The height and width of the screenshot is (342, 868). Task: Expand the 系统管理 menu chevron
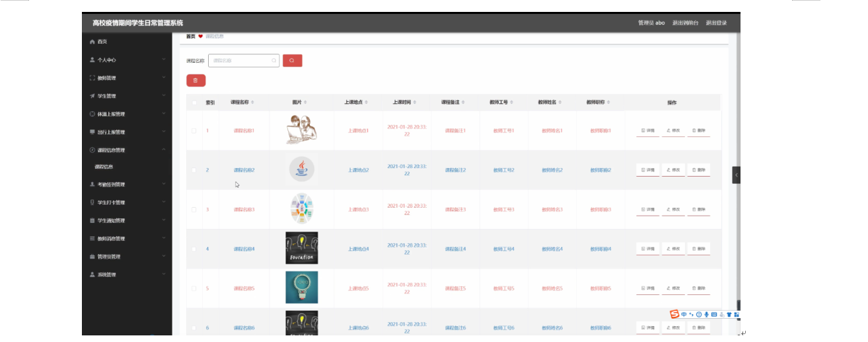[164, 274]
